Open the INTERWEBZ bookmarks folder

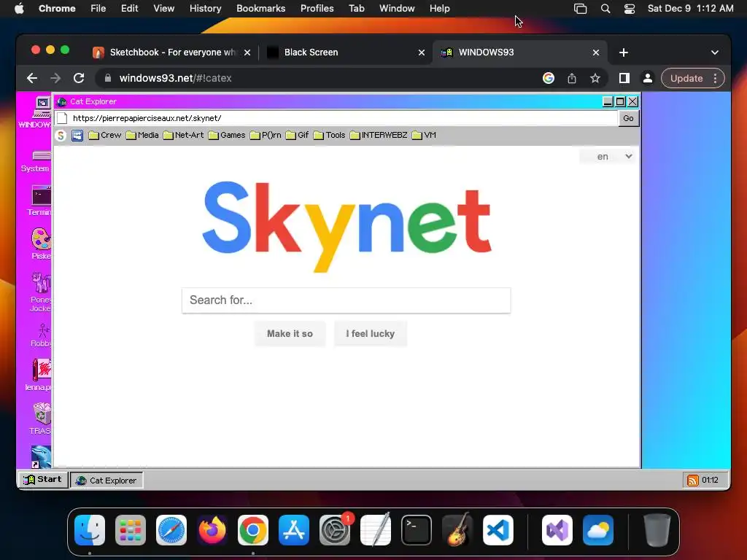[x=379, y=135]
